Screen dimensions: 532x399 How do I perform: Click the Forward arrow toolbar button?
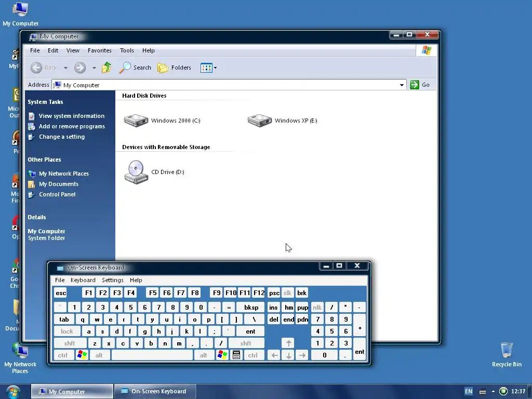80,68
